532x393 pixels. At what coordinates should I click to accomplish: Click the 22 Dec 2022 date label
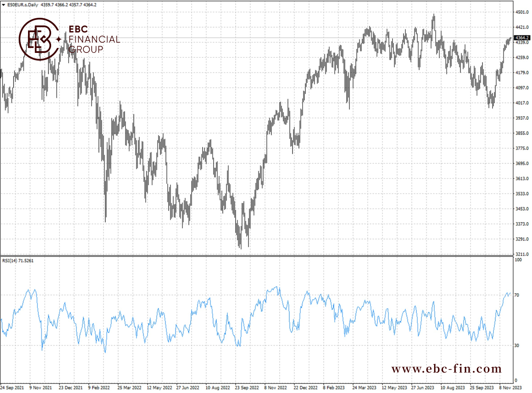click(306, 388)
